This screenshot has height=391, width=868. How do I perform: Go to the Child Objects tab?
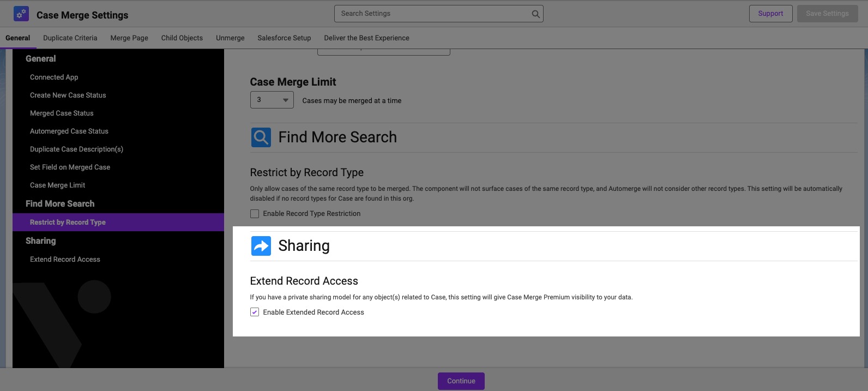click(x=182, y=38)
